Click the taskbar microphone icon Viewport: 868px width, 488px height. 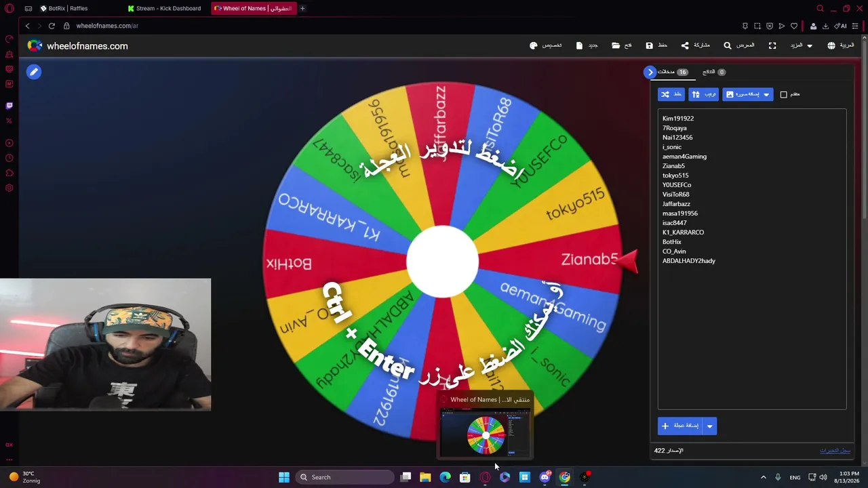tap(778, 477)
